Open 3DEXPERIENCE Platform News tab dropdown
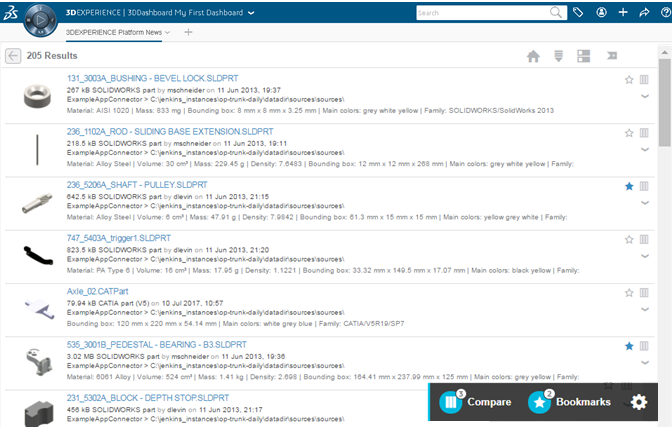This screenshot has width=672, height=427. (168, 33)
